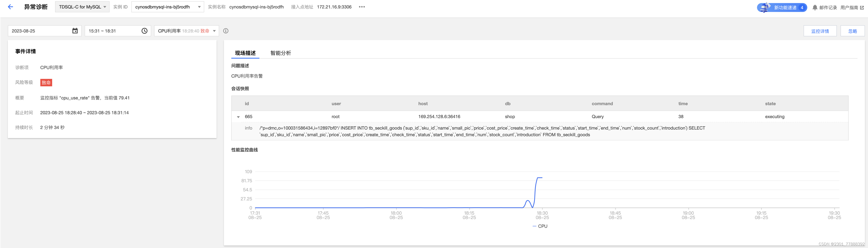Open 用户指南 external link
This screenshot has height=248, width=868.
(x=852, y=7)
